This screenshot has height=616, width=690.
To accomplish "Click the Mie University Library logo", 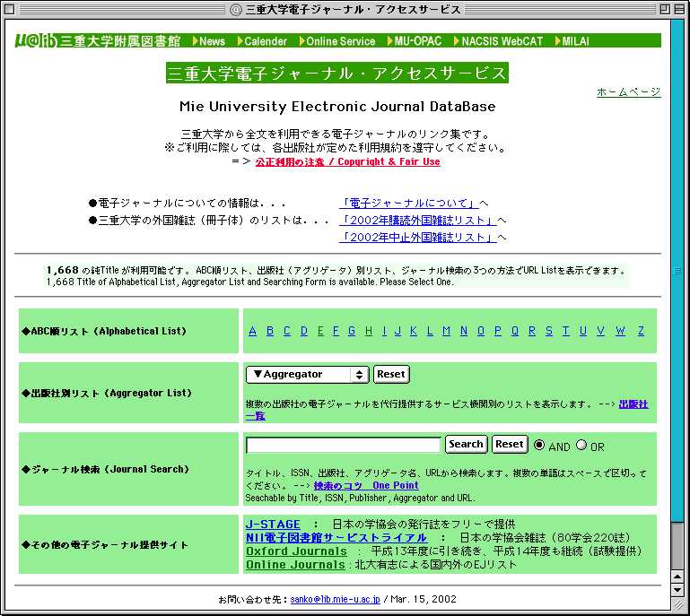I will [97, 41].
